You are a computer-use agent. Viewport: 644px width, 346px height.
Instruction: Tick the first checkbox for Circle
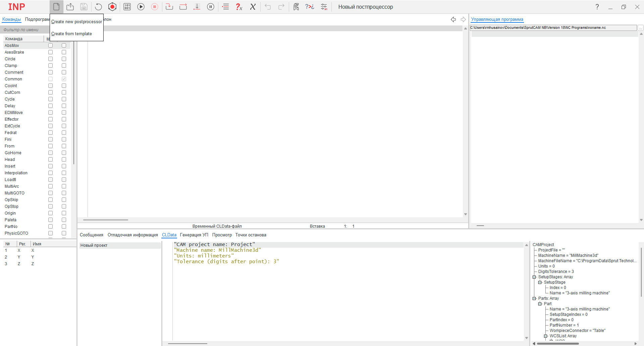[x=51, y=59]
